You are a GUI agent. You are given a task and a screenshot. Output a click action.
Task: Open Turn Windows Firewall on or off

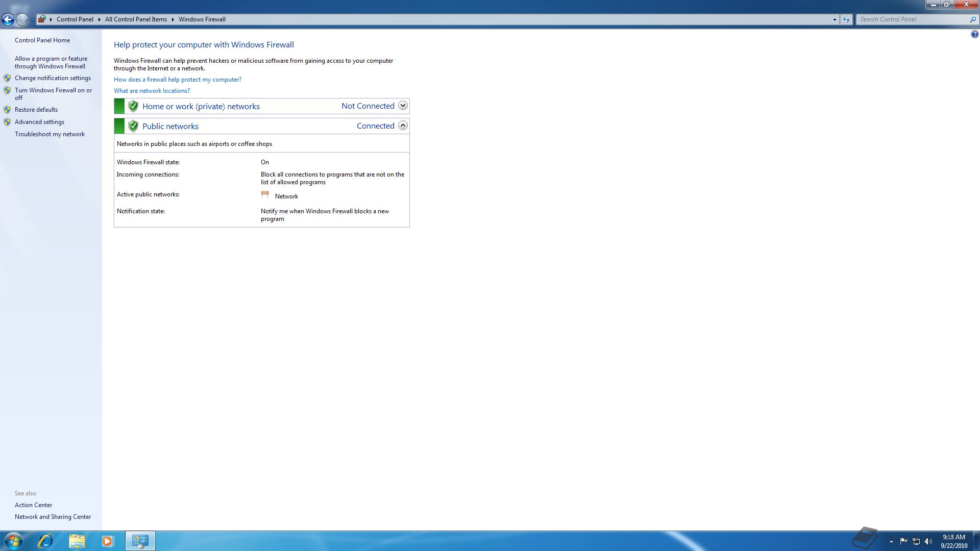[x=54, y=94]
